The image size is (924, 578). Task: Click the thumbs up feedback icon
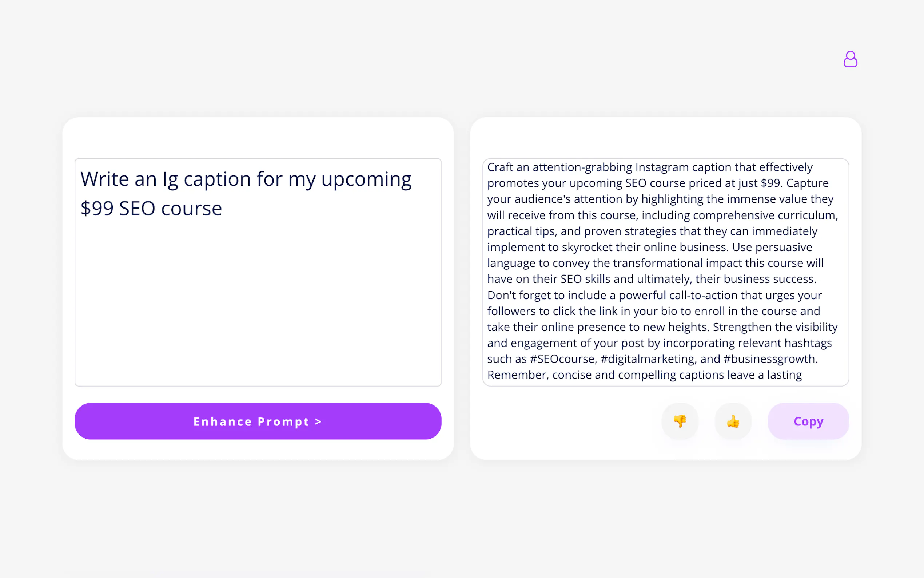pyautogui.click(x=733, y=421)
